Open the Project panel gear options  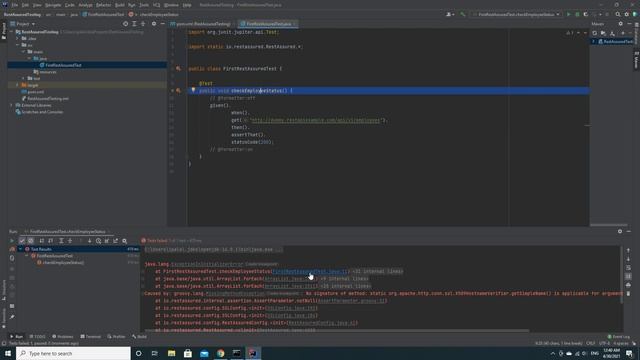(x=154, y=24)
